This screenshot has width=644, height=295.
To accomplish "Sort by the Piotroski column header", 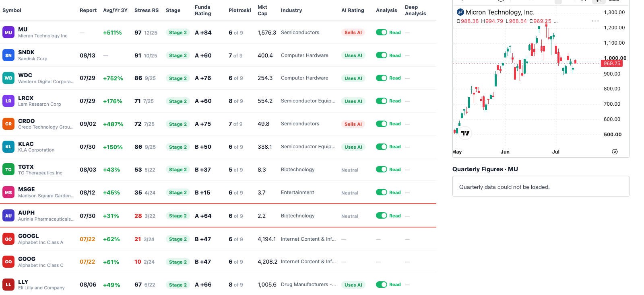I will 240,10.
